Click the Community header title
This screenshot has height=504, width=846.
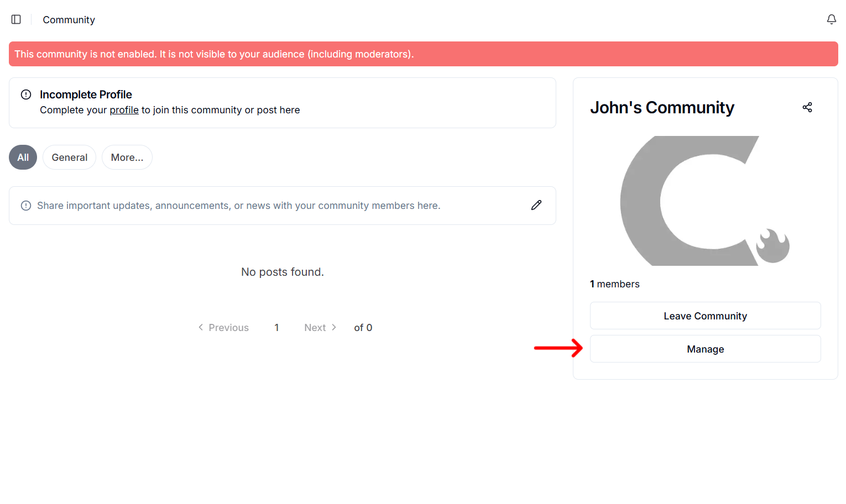(69, 19)
